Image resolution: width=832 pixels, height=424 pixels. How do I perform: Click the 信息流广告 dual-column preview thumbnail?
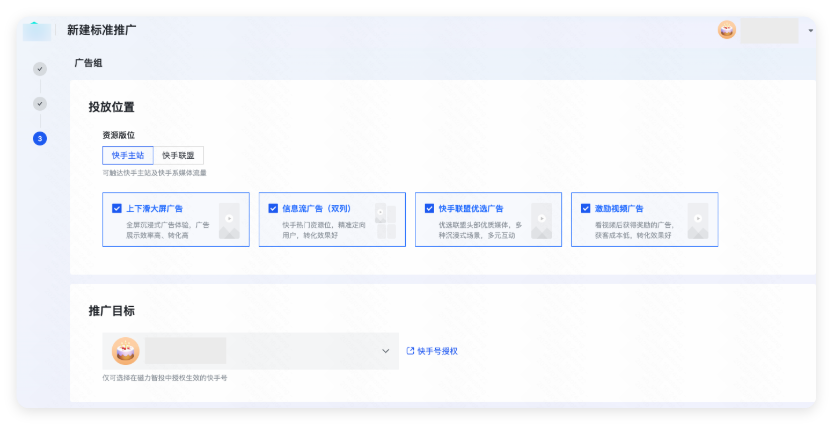(x=385, y=221)
